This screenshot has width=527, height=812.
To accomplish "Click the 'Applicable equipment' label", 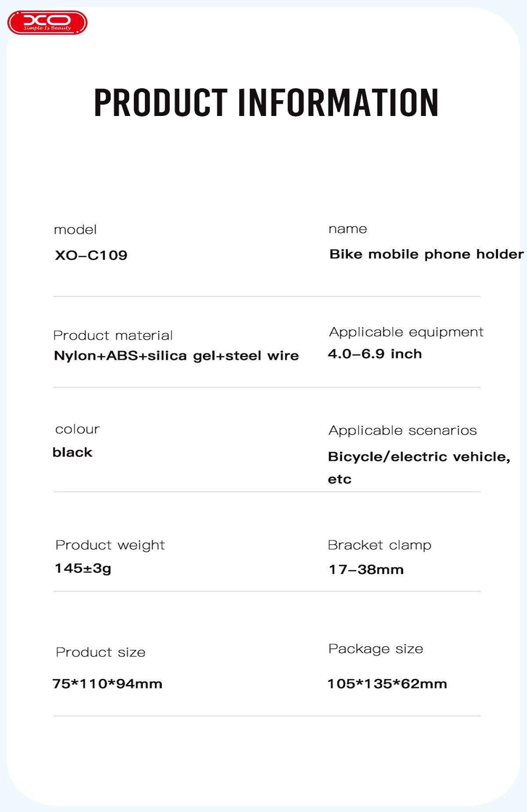I will point(406,332).
